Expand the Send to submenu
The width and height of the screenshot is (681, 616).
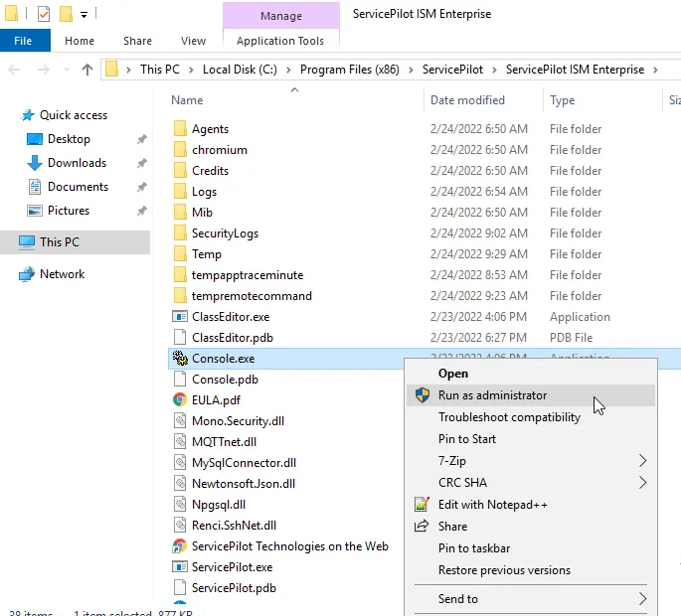642,599
